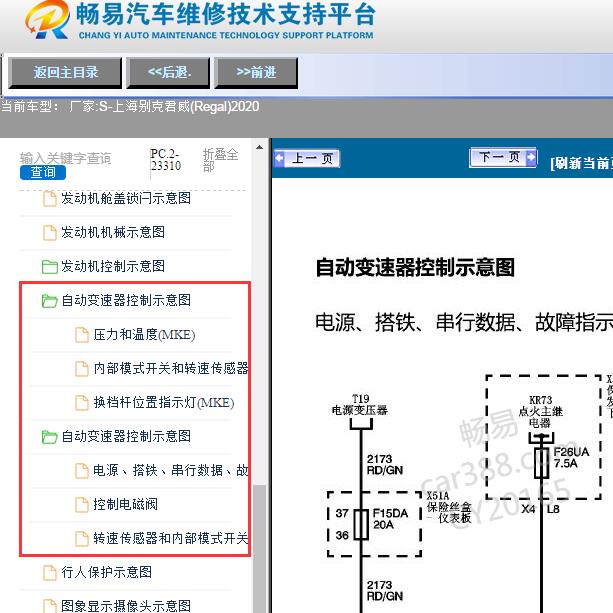Click the page icon beside 行人保护示意图
This screenshot has height=613, width=613.
[x=50, y=573]
